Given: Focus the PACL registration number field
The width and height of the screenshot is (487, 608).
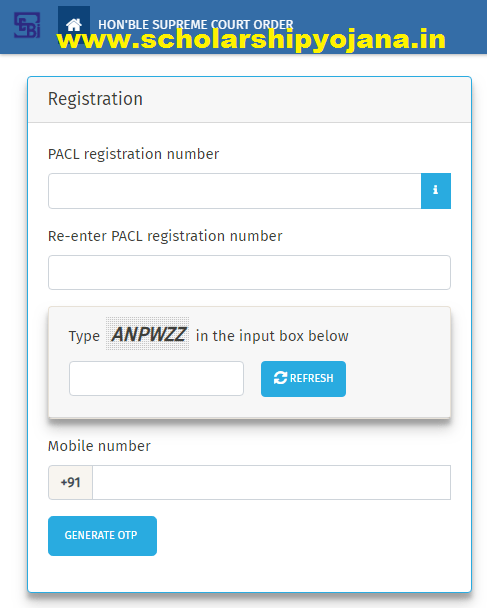Looking at the screenshot, I should coord(235,191).
